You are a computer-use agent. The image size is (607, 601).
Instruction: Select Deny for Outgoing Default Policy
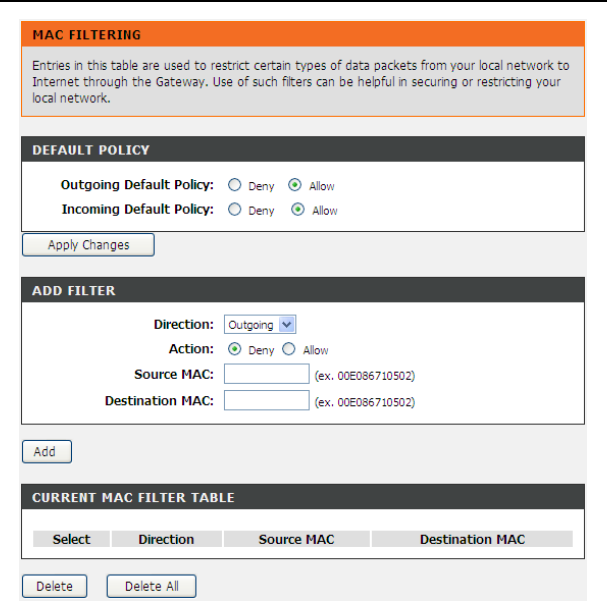point(235,185)
